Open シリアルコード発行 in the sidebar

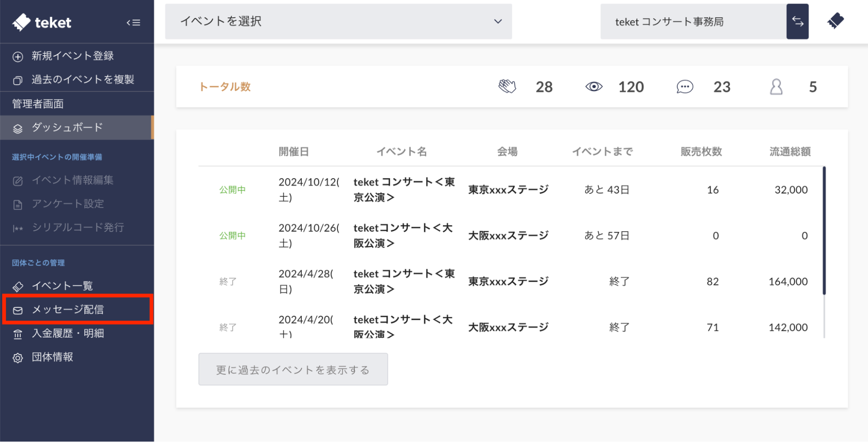(77, 227)
